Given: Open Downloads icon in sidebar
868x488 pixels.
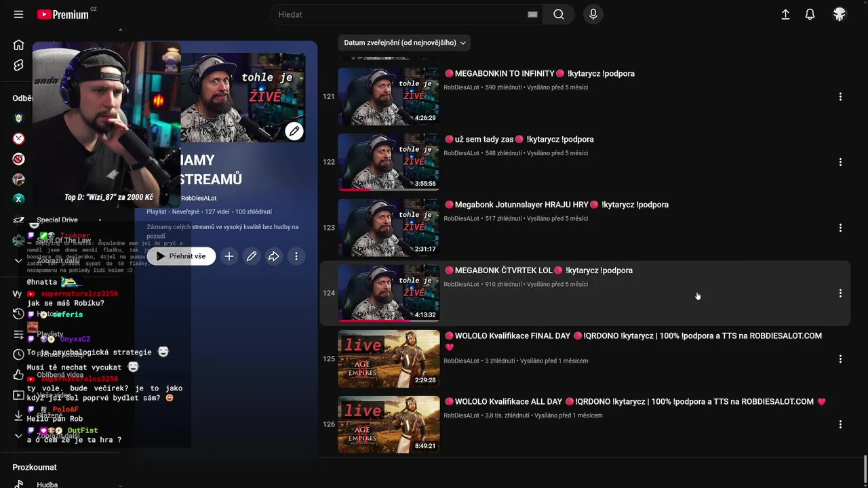Looking at the screenshot, I should (18, 415).
